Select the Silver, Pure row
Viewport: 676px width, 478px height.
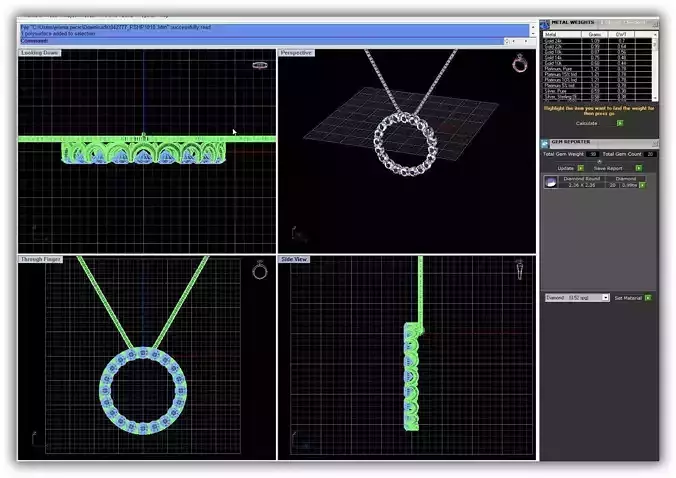[597, 91]
